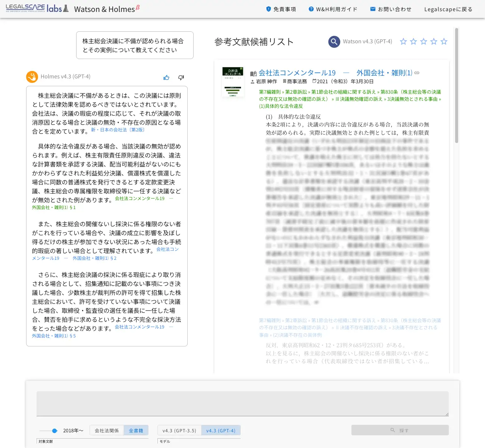Open the 会社法コンメンタール19 title link
Viewport: 485px width, 448px height.
pos(297,73)
